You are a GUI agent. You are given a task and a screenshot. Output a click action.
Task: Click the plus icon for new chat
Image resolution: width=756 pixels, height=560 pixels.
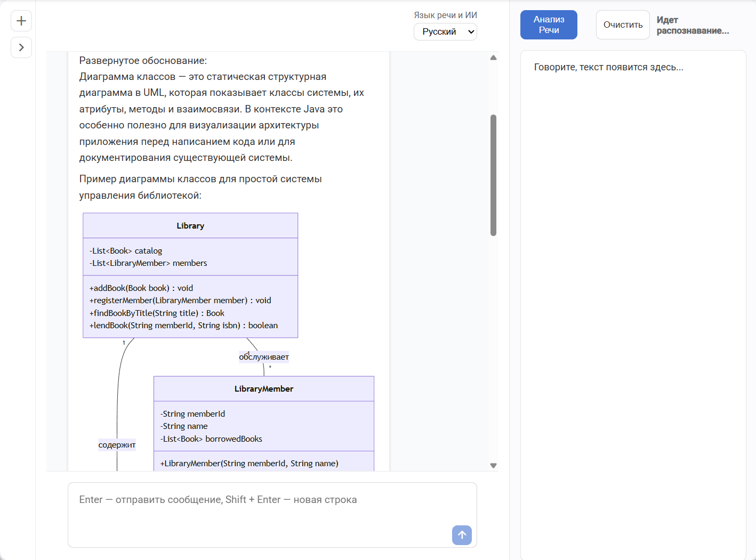(21, 21)
